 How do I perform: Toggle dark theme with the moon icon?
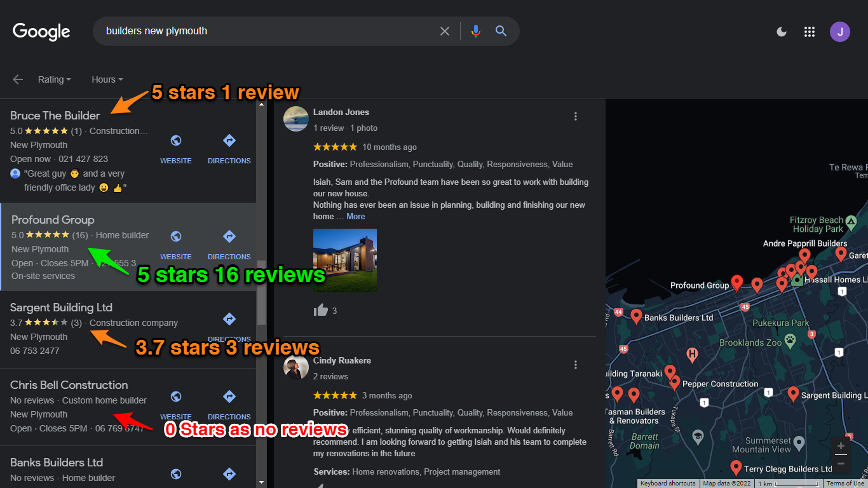[782, 32]
